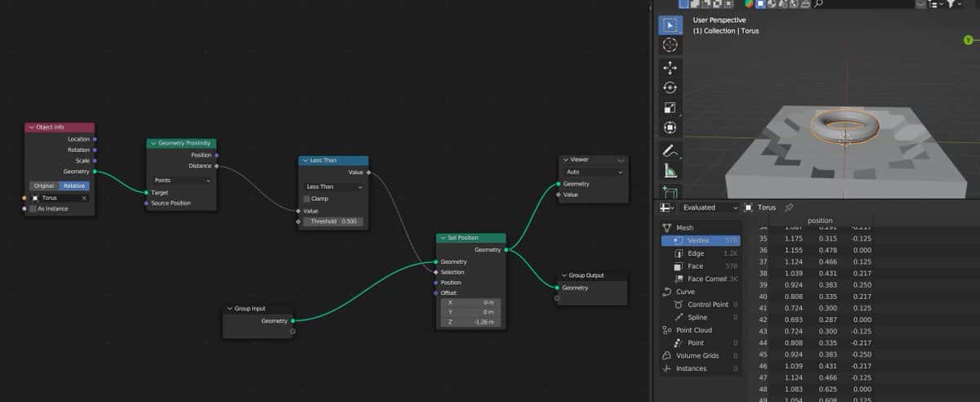
Task: Select the Control Point domain row
Action: 700,305
